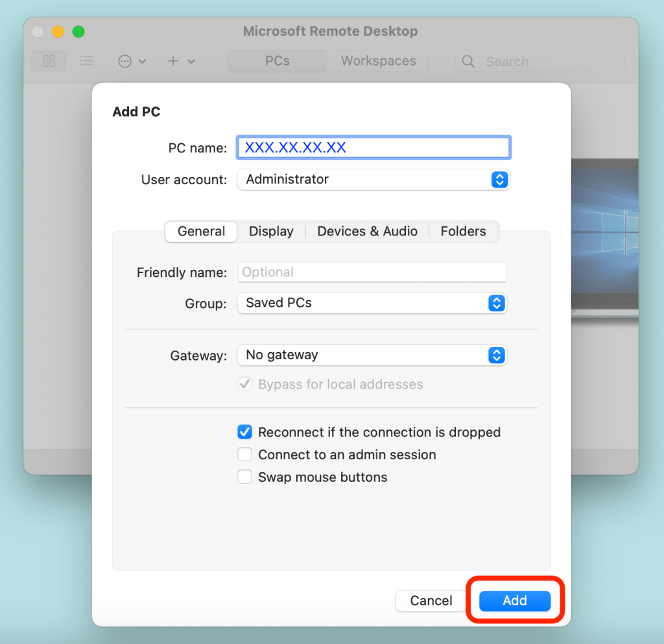Click the plus add icon
Viewport: 664px width, 644px height.
click(173, 61)
